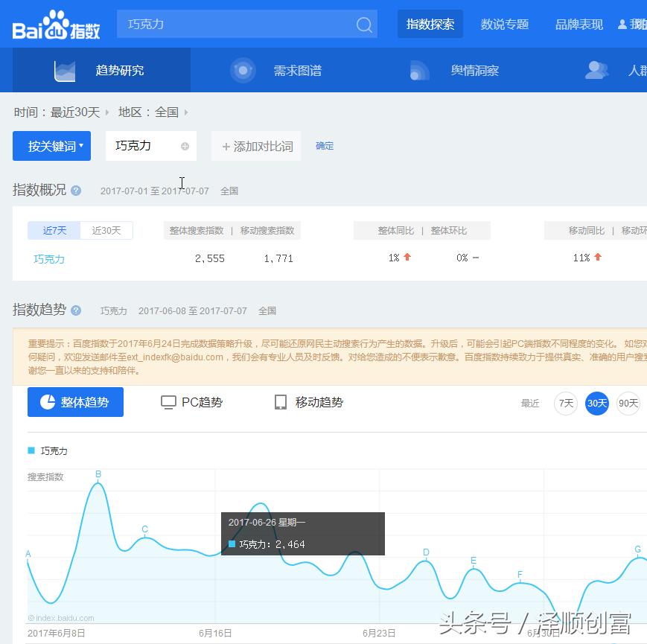The width and height of the screenshot is (647, 644).
Task: Select the 趋势研究 chart icon
Action: tap(66, 70)
